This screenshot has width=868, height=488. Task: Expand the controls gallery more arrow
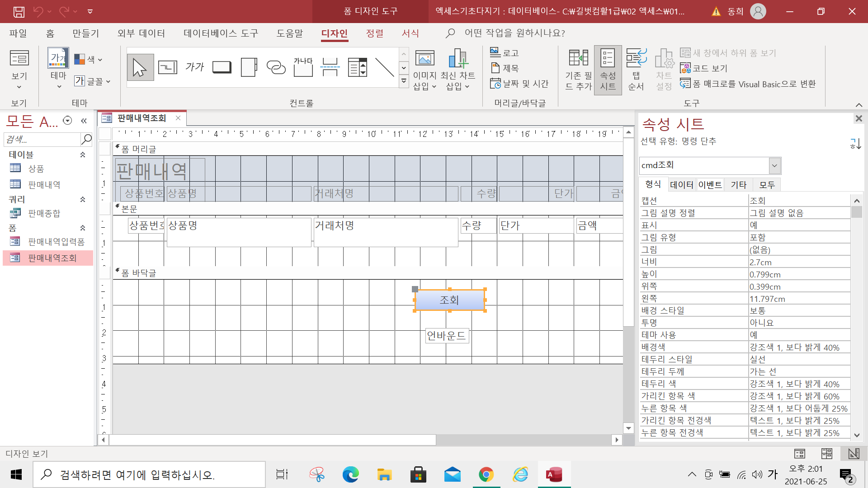pos(404,81)
